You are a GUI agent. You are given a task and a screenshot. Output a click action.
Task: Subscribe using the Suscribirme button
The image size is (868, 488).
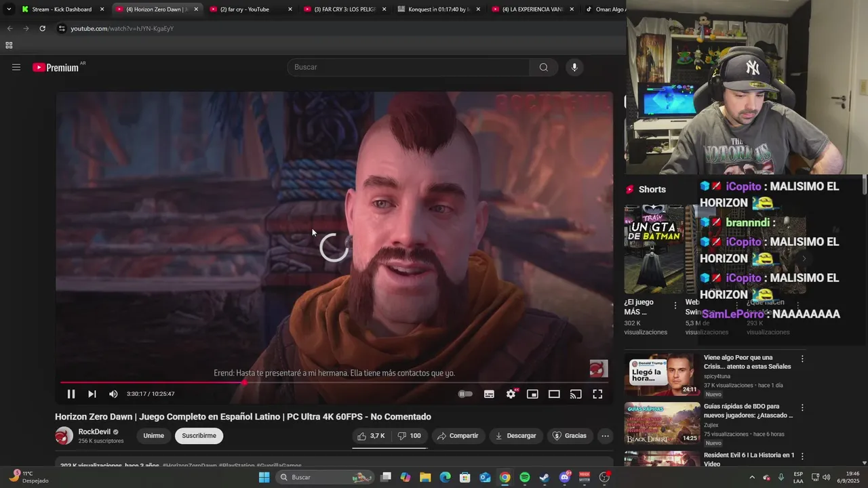click(199, 436)
